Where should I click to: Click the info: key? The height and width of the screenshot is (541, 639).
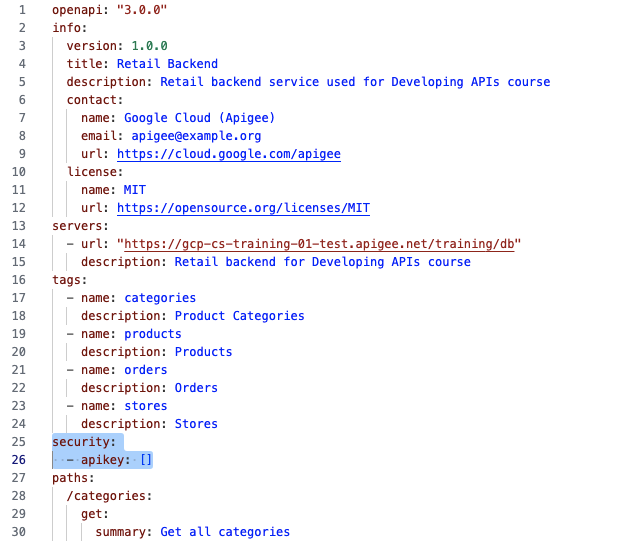pos(70,28)
